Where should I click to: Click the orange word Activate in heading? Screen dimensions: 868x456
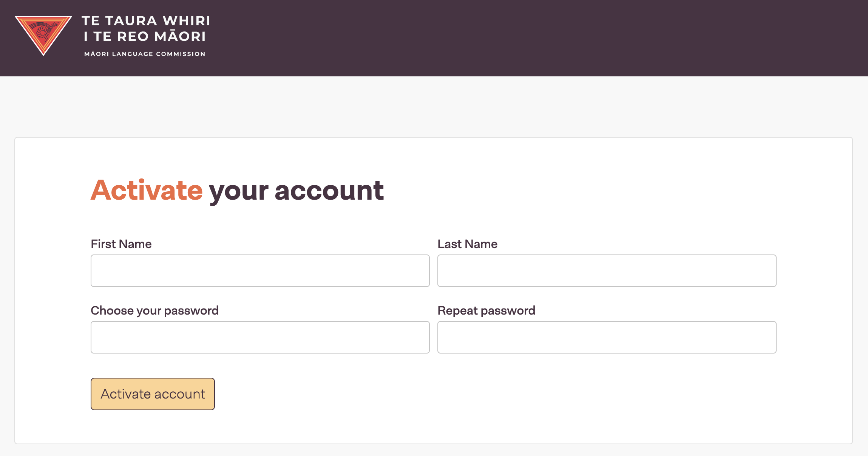(147, 190)
